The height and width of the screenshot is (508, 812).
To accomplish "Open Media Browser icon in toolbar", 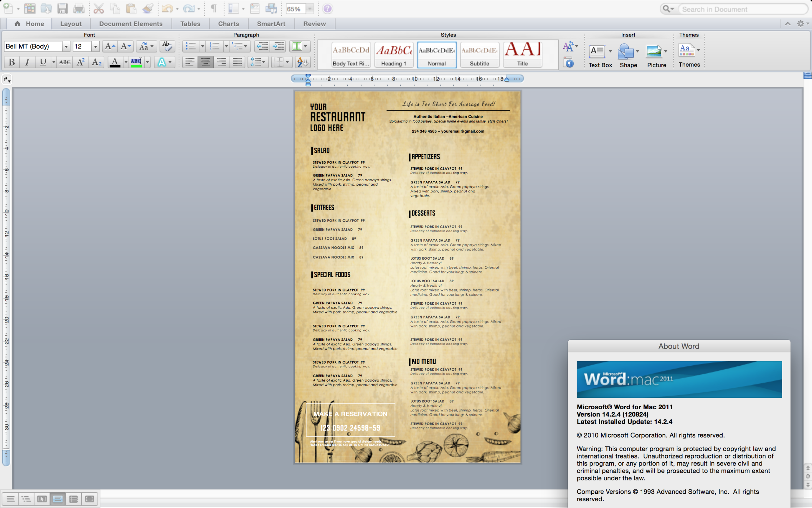I will pyautogui.click(x=271, y=9).
